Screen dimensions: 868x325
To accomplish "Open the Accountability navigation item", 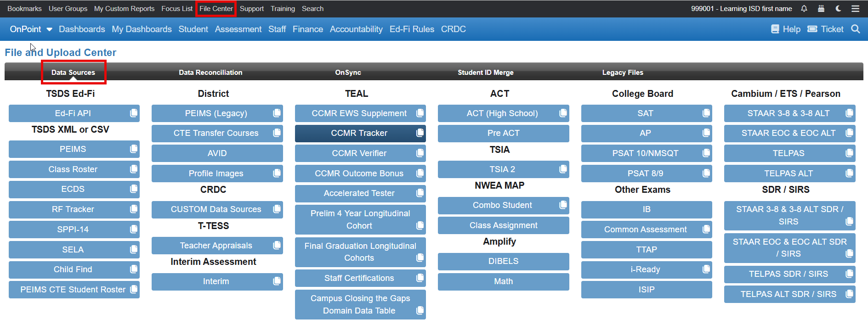I will pos(356,29).
